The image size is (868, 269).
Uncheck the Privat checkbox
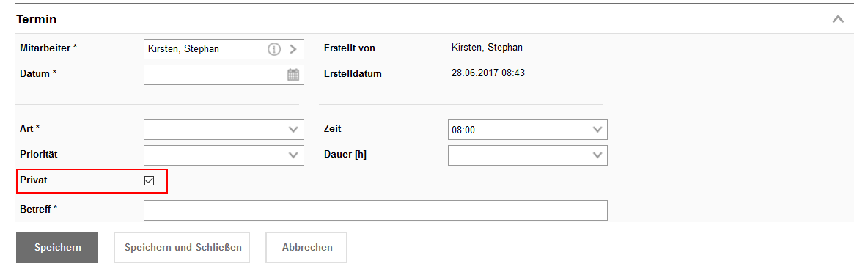tap(149, 180)
